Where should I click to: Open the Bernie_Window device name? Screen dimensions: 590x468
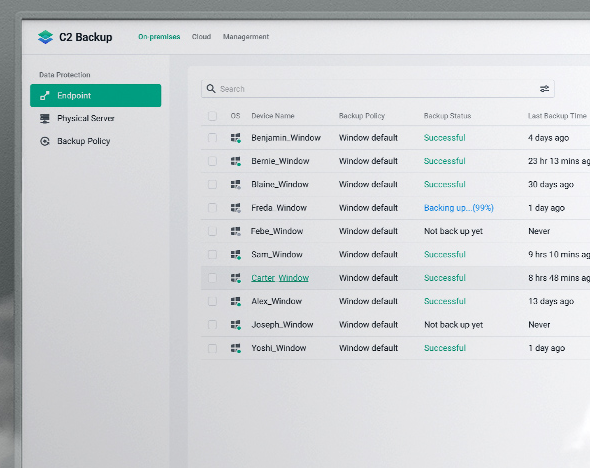tap(280, 161)
